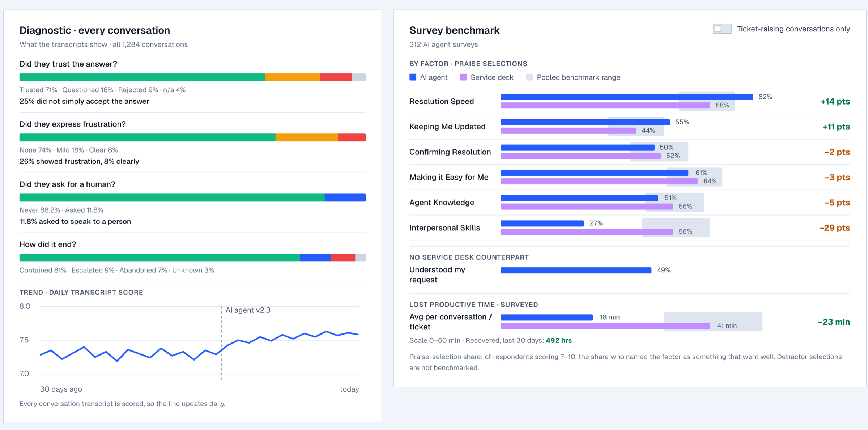Click the −29 pts delta value
The width and height of the screenshot is (868, 430).
tap(834, 228)
